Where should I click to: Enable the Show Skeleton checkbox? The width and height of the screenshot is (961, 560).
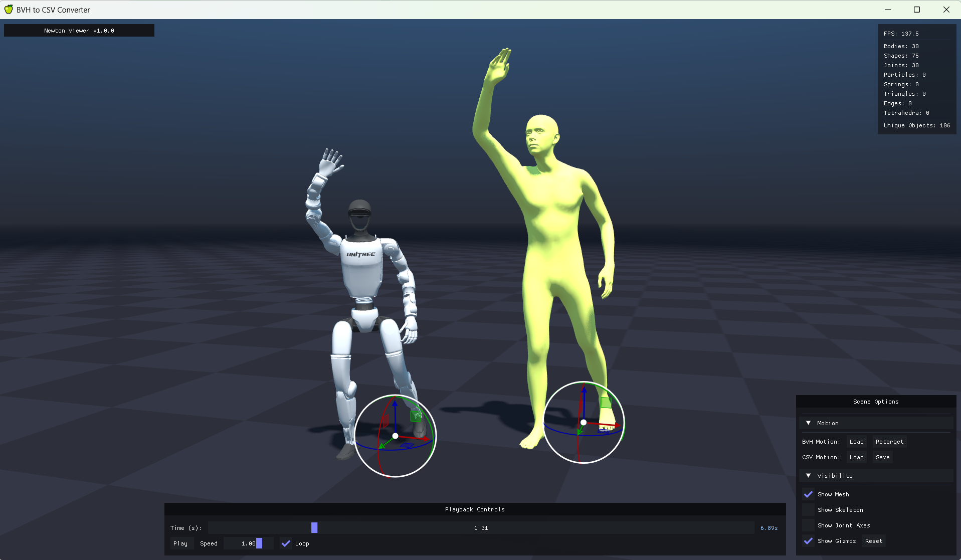click(x=808, y=510)
